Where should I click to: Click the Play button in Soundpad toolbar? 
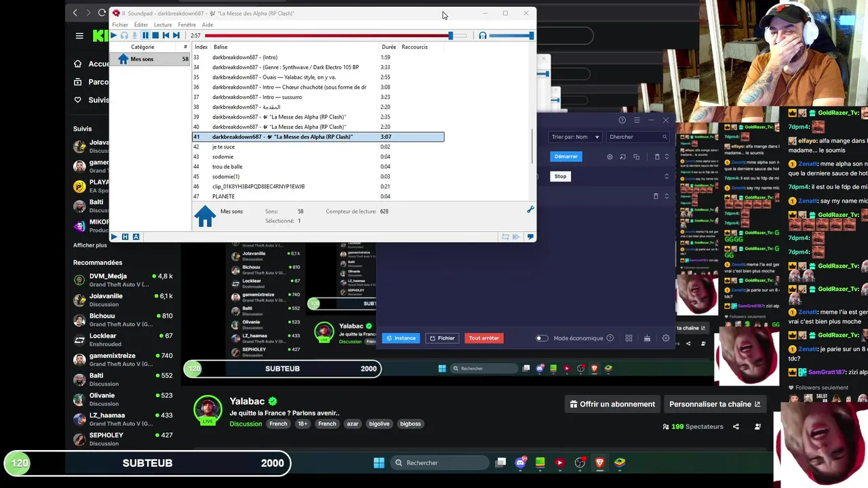(x=114, y=35)
